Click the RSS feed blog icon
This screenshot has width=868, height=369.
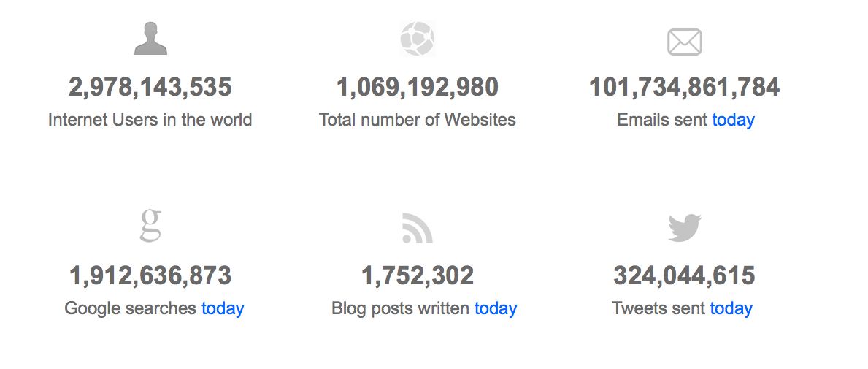pyautogui.click(x=418, y=228)
